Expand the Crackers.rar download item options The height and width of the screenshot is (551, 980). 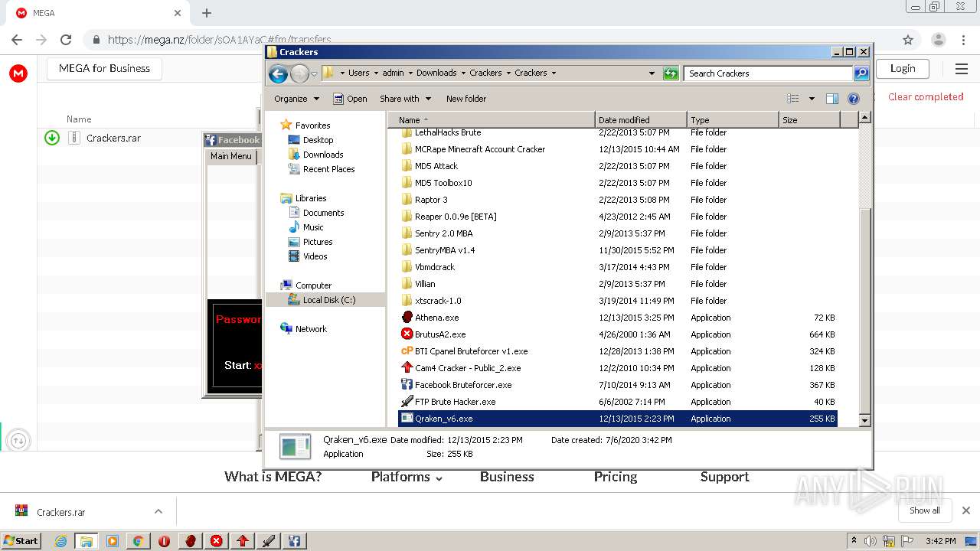pyautogui.click(x=158, y=511)
